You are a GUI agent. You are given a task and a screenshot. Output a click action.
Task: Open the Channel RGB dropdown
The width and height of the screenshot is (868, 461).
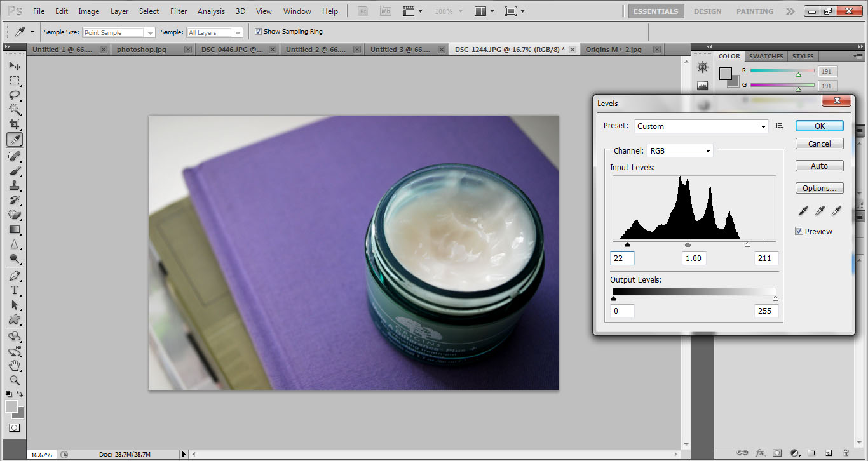(x=679, y=151)
